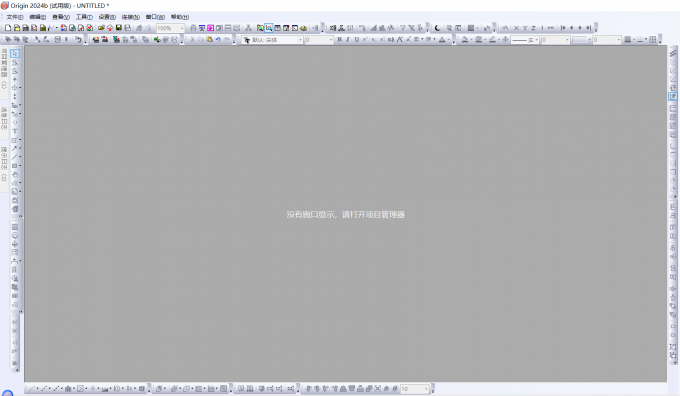Toggle Bold text formatting
Image resolution: width=680 pixels, height=396 pixels.
coord(340,39)
